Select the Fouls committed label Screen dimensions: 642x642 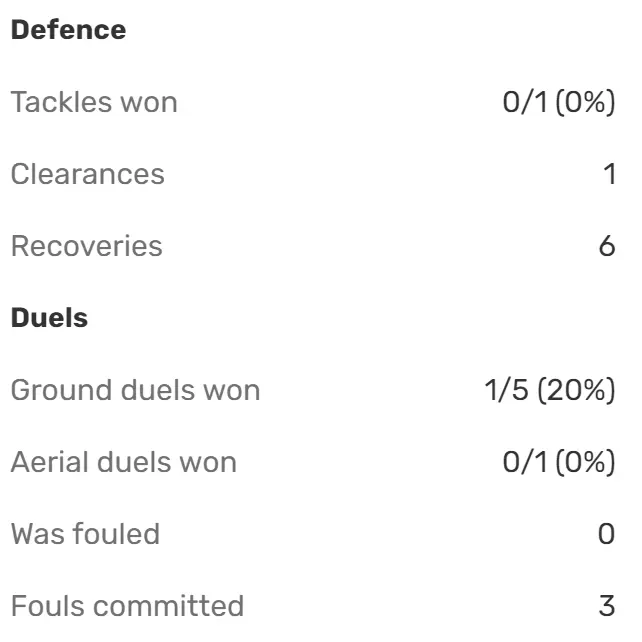(127, 606)
